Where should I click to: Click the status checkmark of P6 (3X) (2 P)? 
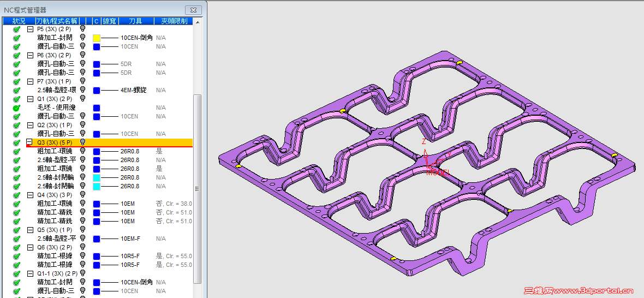16,56
